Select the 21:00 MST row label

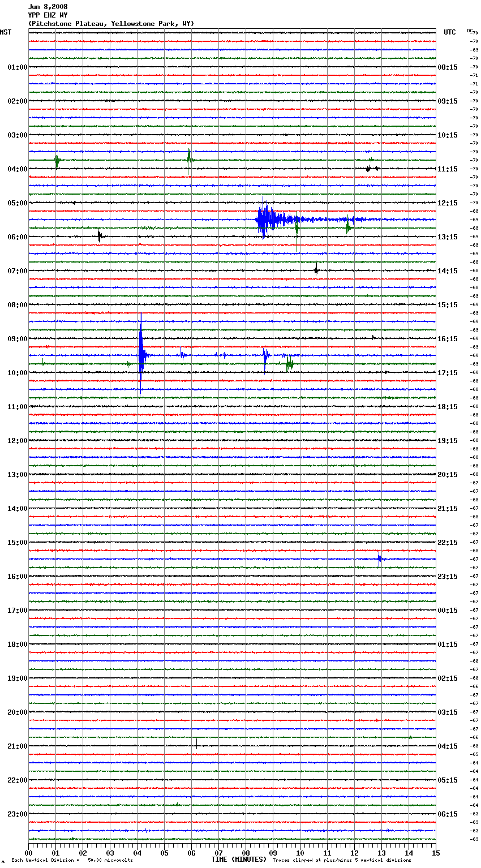coord(18,746)
